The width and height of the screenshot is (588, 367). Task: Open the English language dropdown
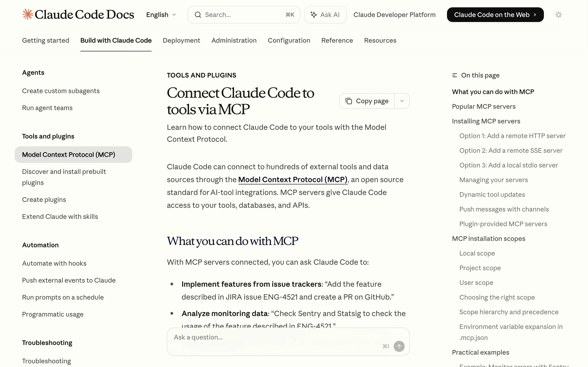(161, 15)
